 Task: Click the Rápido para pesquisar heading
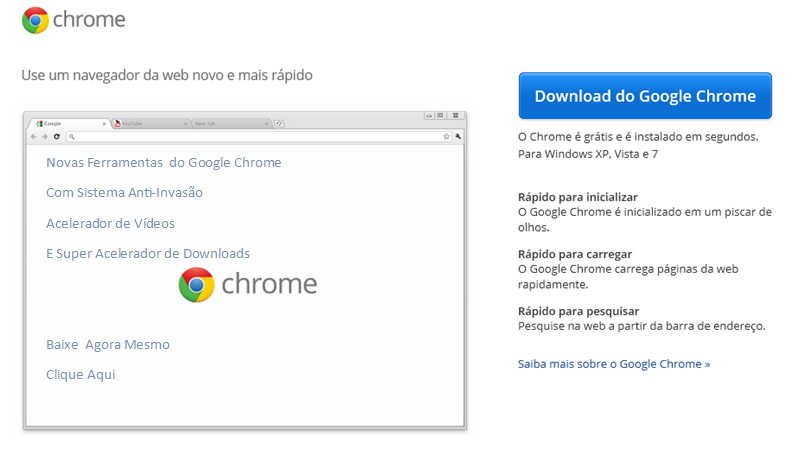pyautogui.click(x=578, y=311)
